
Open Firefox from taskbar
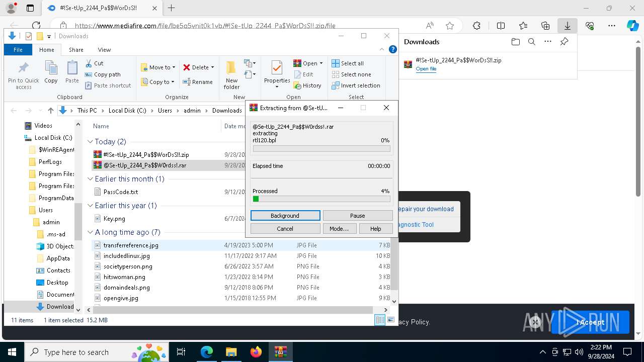[x=256, y=352]
